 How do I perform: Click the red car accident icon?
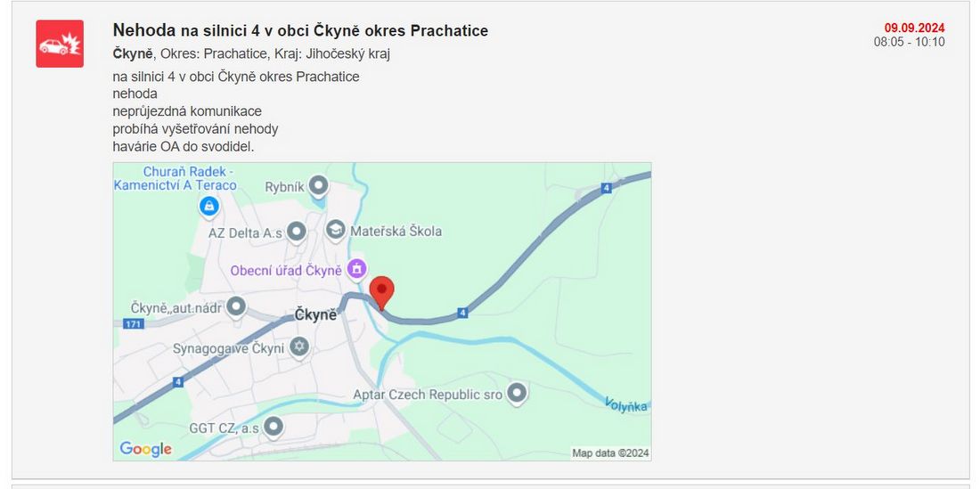[x=60, y=44]
